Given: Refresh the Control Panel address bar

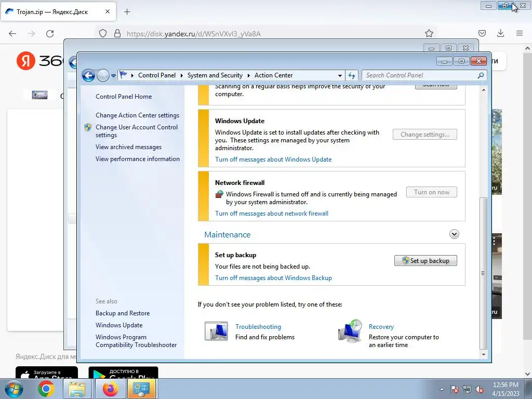Looking at the screenshot, I should pyautogui.click(x=352, y=75).
